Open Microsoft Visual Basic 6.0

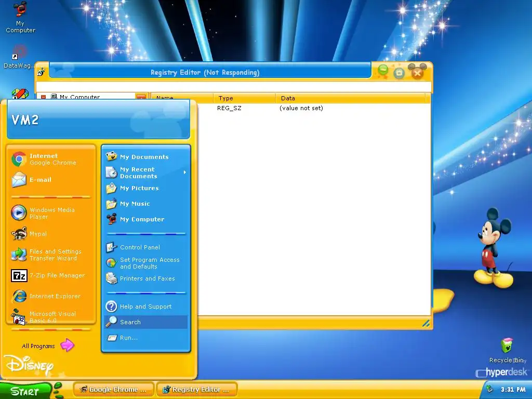point(51,316)
